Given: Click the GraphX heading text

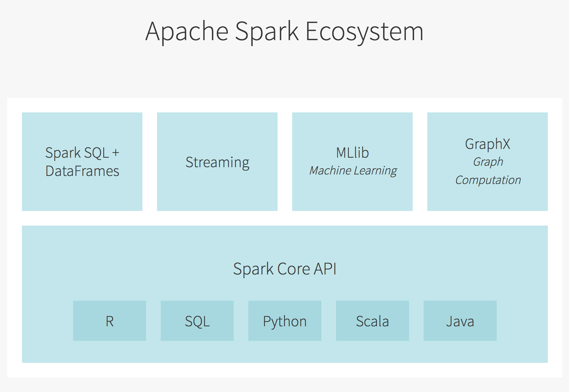Looking at the screenshot, I should [487, 144].
